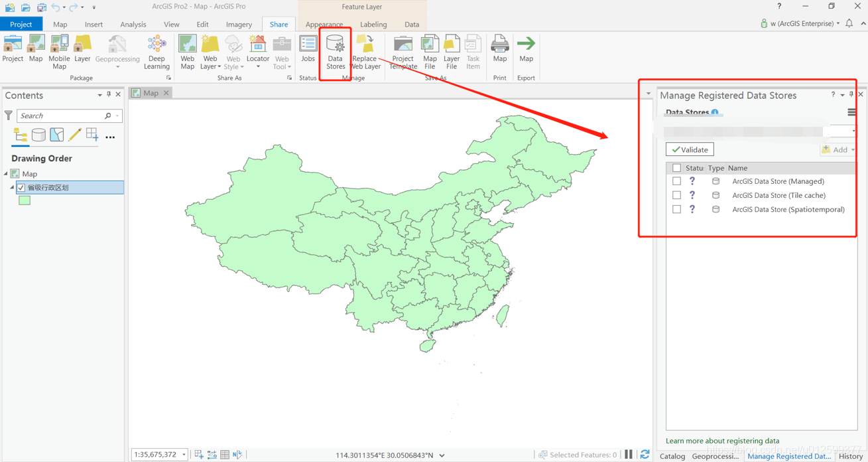Open the Data Stores pane hamburger menu

[851, 112]
